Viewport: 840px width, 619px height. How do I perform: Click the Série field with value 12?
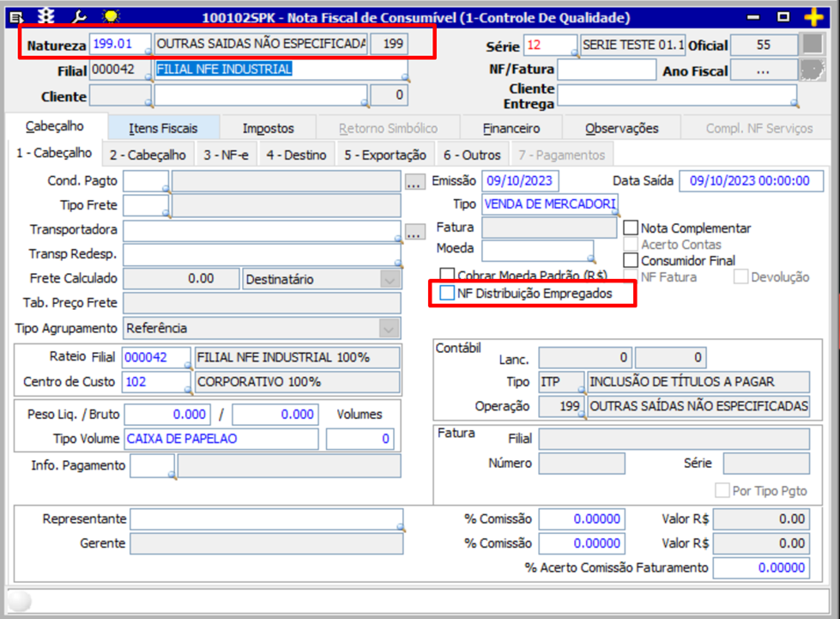tap(551, 45)
